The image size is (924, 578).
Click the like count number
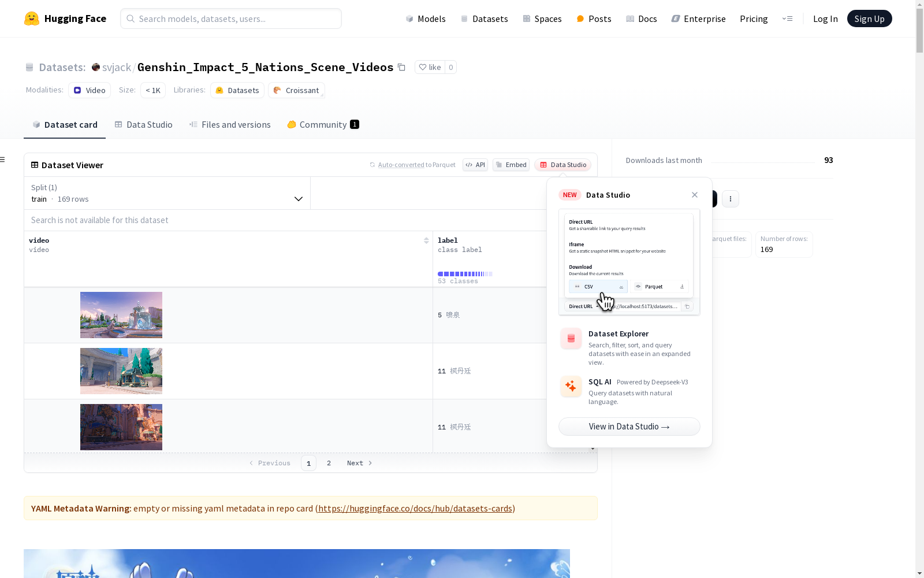coord(451,67)
